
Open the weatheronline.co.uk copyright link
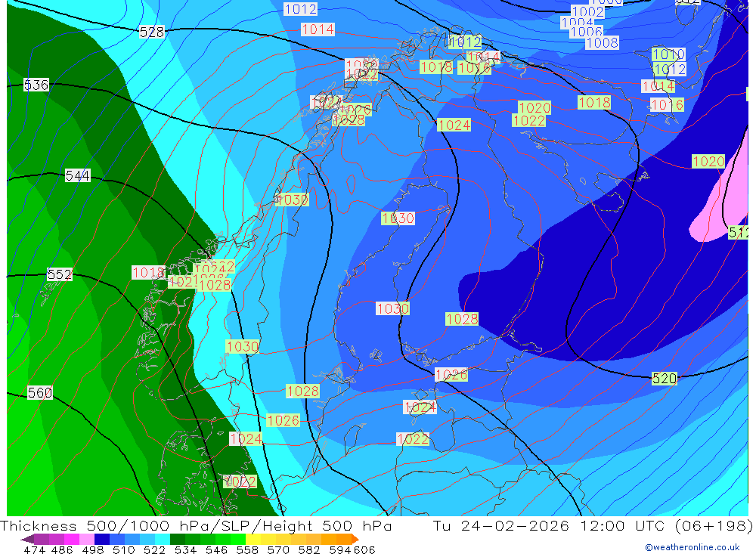(692, 547)
